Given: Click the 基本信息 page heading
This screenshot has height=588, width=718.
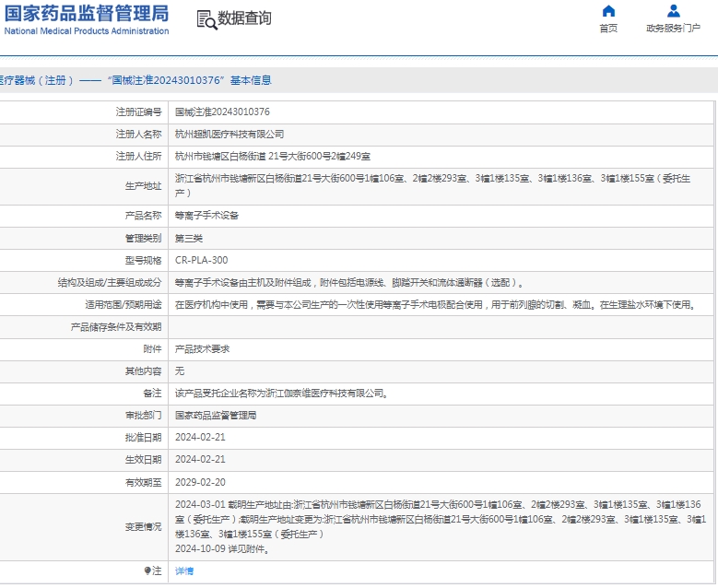Looking at the screenshot, I should point(251,80).
